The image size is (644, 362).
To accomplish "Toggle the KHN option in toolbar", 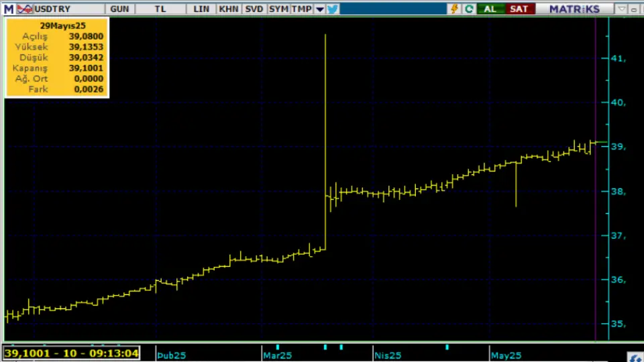I will coord(228,9).
